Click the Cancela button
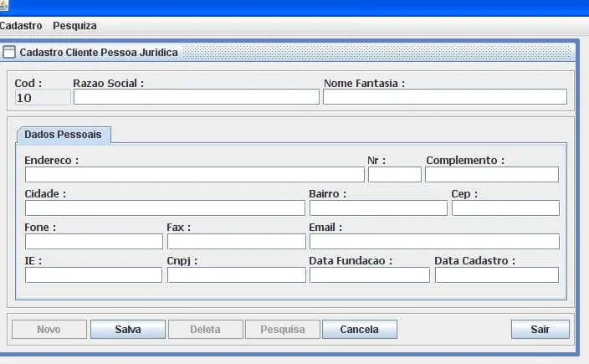Image resolution: width=589 pixels, height=364 pixels. point(360,330)
